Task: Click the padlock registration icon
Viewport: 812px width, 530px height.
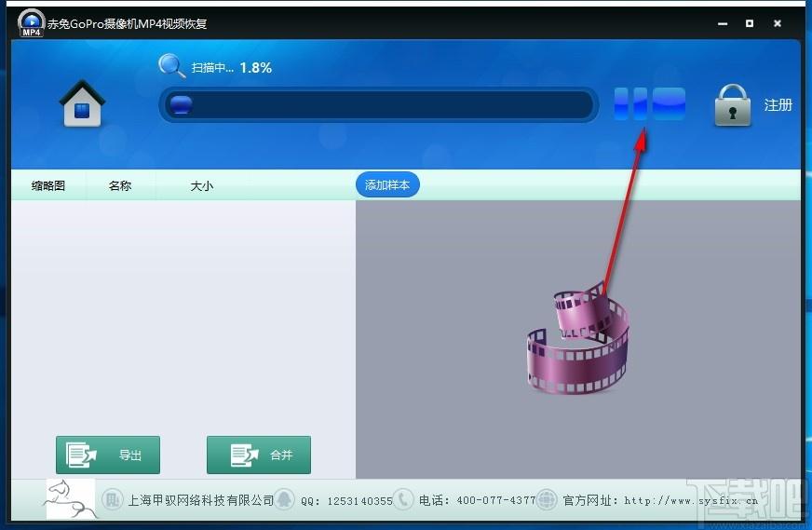Action: (x=732, y=105)
